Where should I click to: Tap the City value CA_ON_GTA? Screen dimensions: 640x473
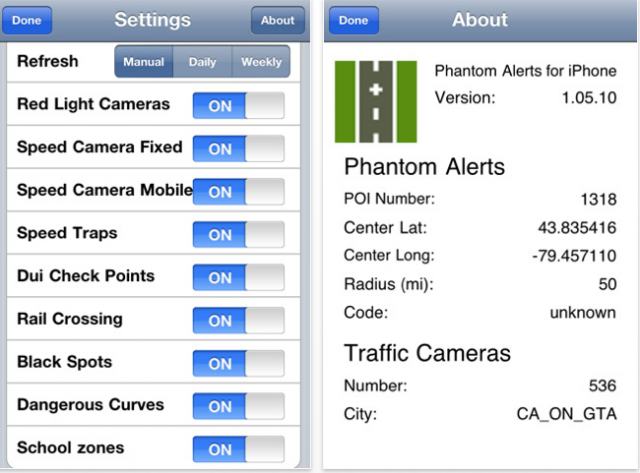tap(567, 414)
